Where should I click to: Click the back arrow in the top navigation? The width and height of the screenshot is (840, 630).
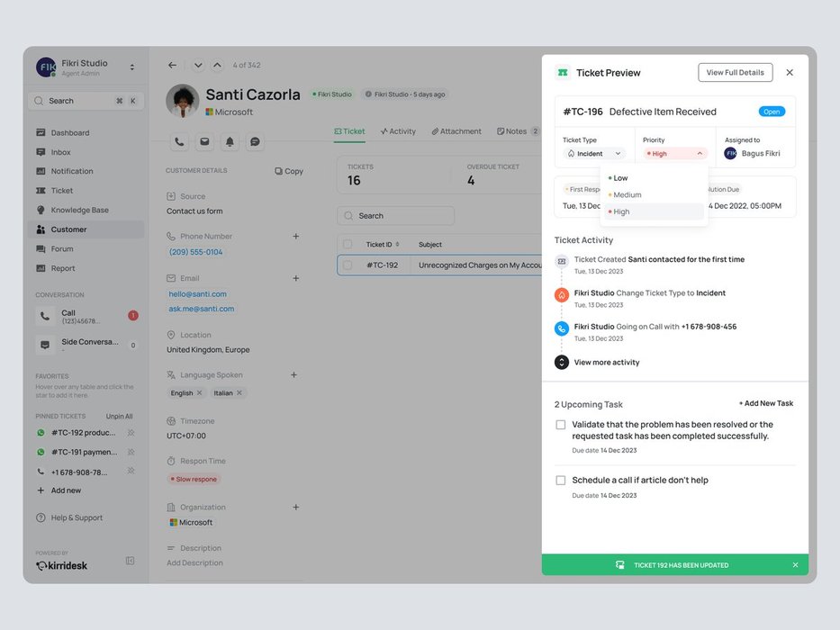point(173,65)
